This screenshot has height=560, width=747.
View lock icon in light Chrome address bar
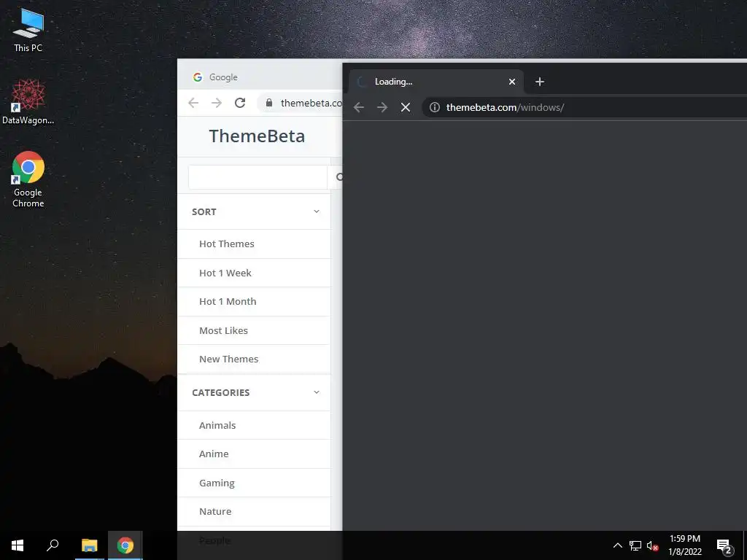click(269, 103)
